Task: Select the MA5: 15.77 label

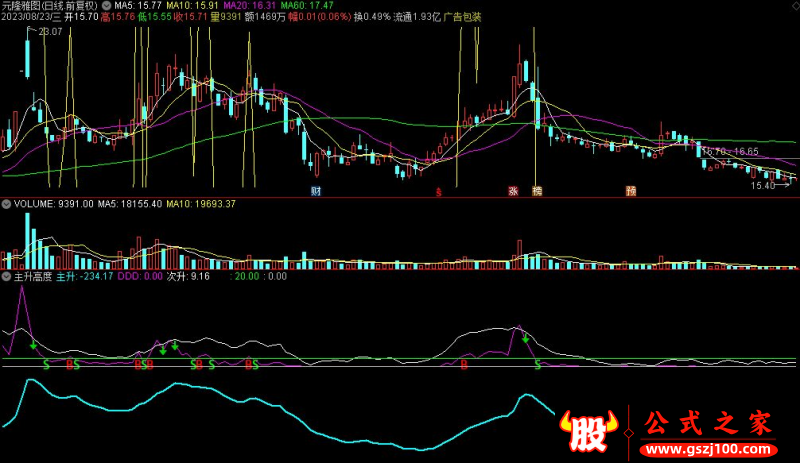Action: 138,6
